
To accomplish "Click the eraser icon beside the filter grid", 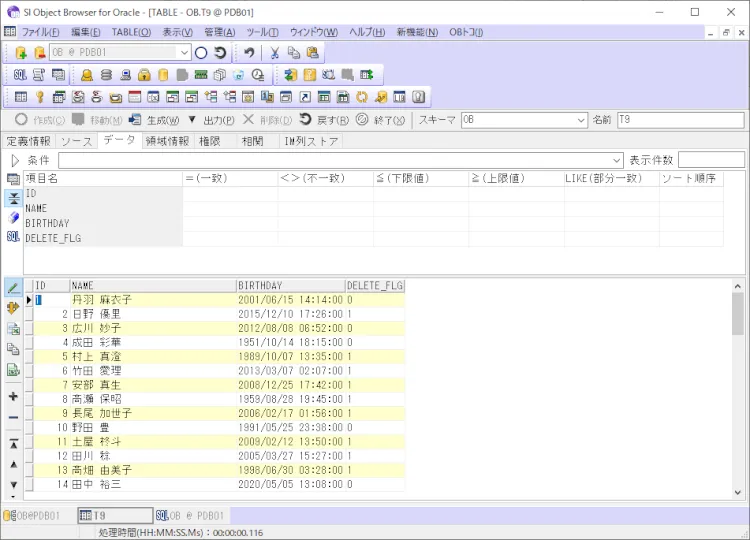I will point(13,218).
